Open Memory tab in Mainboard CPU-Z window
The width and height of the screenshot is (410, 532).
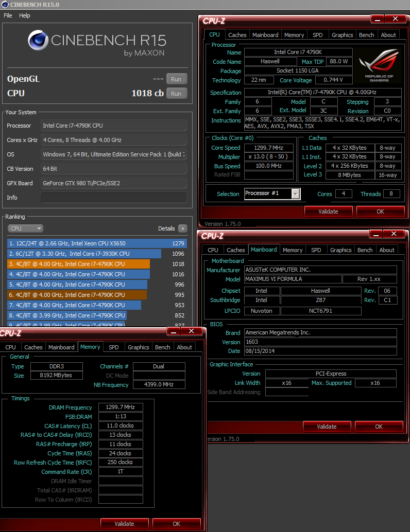point(293,250)
